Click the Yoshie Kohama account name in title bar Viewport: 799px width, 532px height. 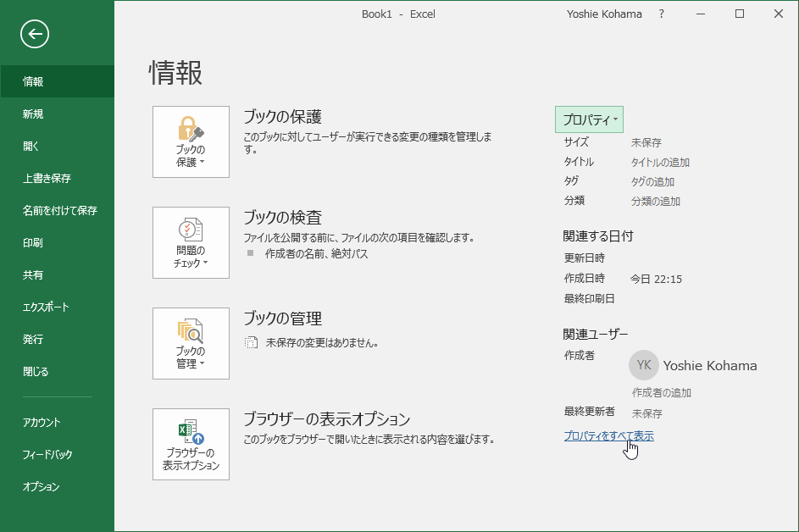tap(604, 14)
